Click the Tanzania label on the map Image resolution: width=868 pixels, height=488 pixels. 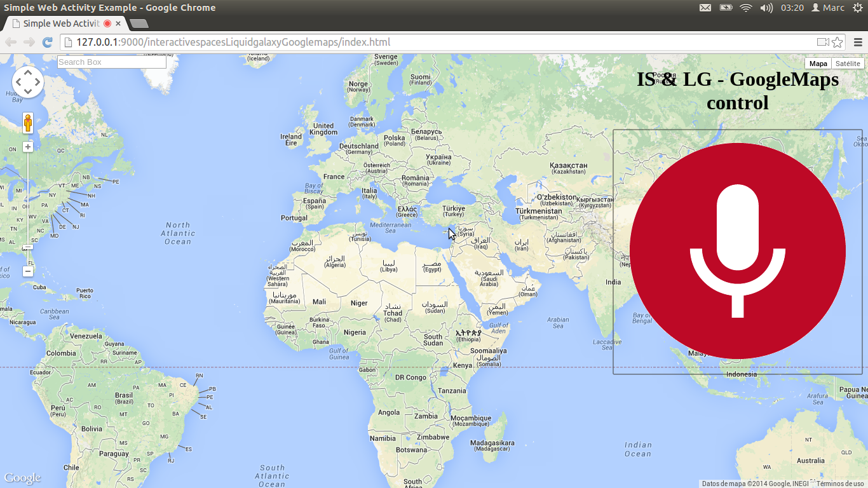pyautogui.click(x=452, y=391)
